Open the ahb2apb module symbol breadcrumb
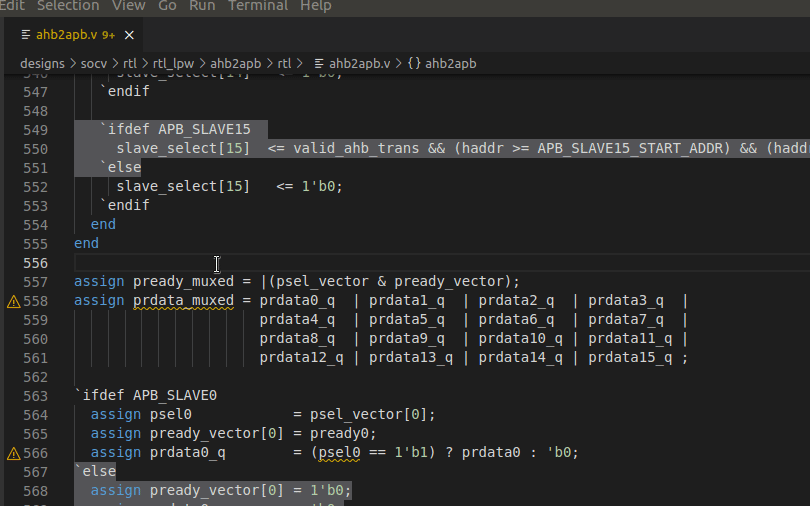This screenshot has height=506, width=810. coord(451,63)
